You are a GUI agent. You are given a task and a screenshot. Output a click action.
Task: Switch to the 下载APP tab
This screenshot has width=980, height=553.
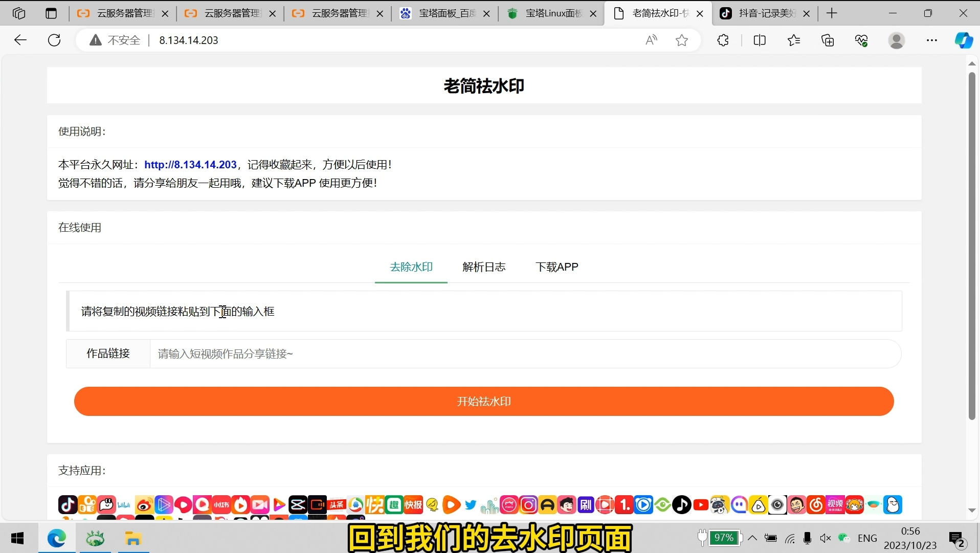pyautogui.click(x=556, y=267)
